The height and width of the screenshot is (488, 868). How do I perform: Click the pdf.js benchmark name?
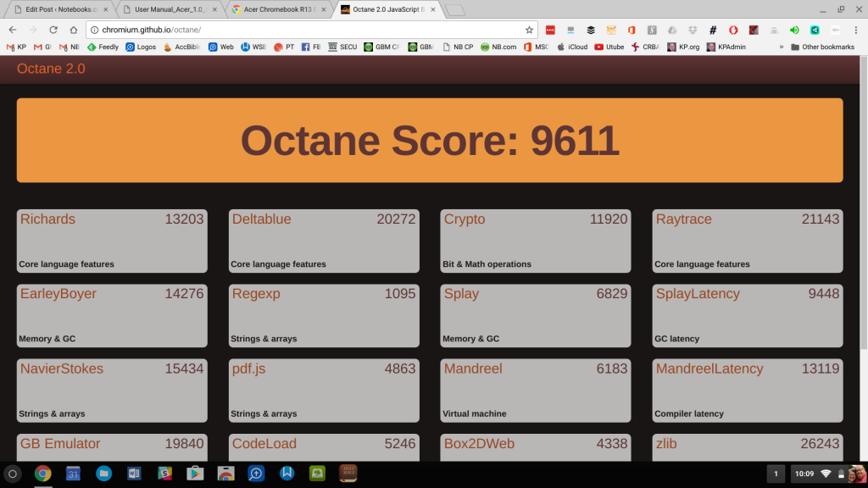248,369
